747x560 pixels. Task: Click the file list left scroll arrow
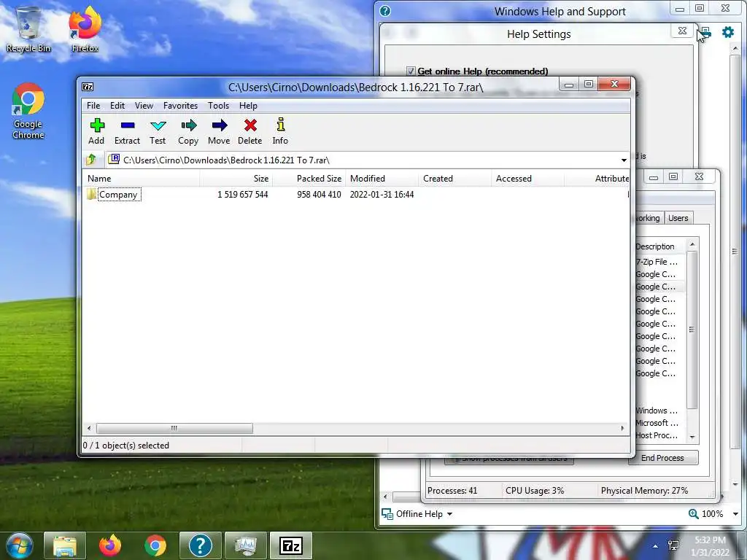[89, 428]
